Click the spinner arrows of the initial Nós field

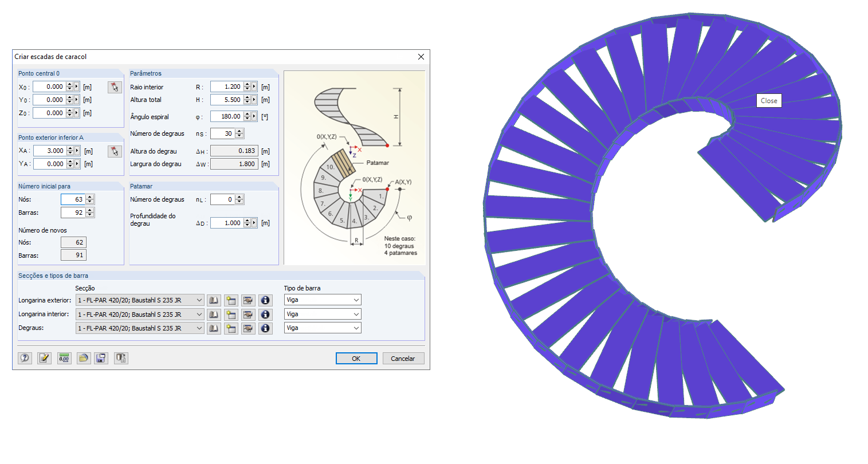(x=90, y=199)
